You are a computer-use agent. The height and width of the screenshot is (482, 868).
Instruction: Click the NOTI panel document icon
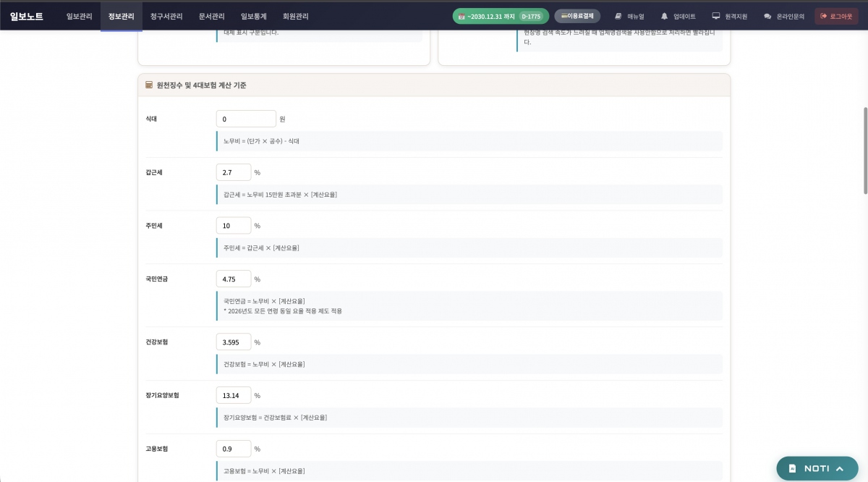click(x=792, y=468)
